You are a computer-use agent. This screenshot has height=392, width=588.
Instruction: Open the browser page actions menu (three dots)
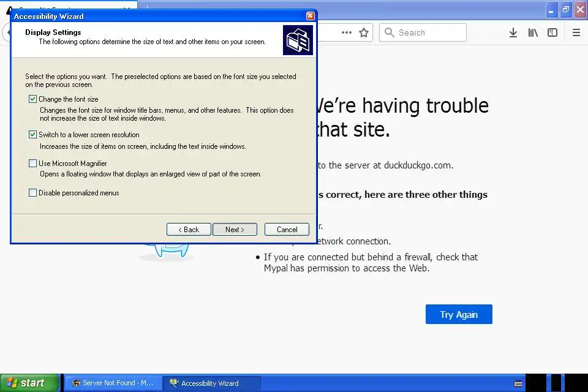tap(347, 32)
